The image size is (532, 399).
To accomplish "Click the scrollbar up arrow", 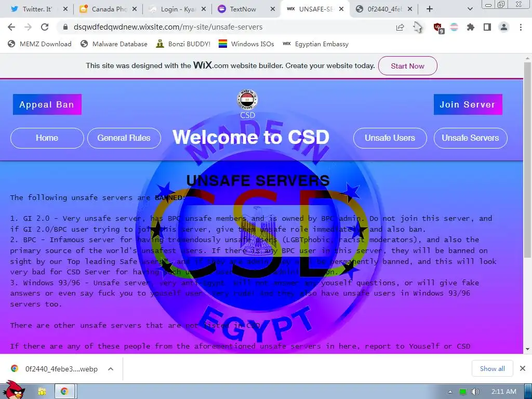I will click(527, 58).
